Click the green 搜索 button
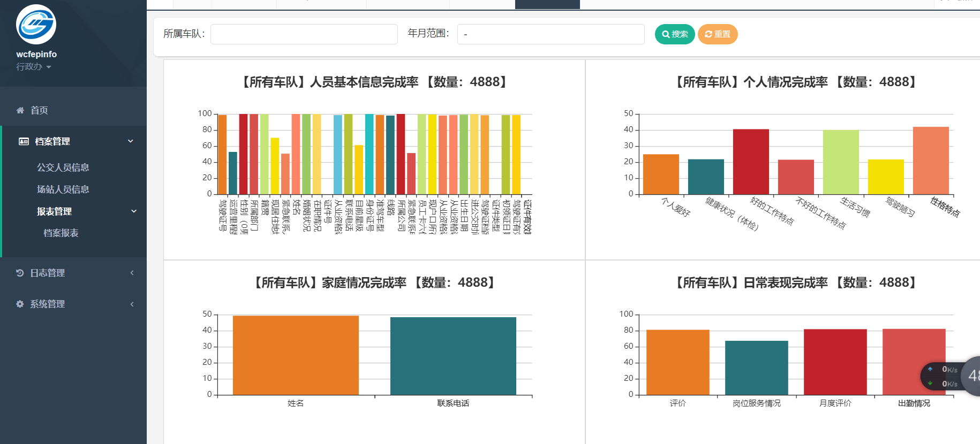 [675, 34]
